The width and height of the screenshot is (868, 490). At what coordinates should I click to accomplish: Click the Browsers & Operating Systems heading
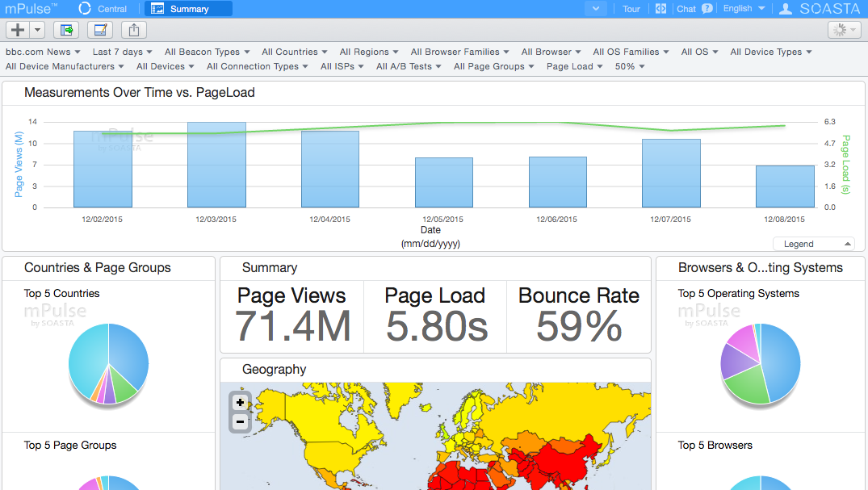(x=761, y=267)
